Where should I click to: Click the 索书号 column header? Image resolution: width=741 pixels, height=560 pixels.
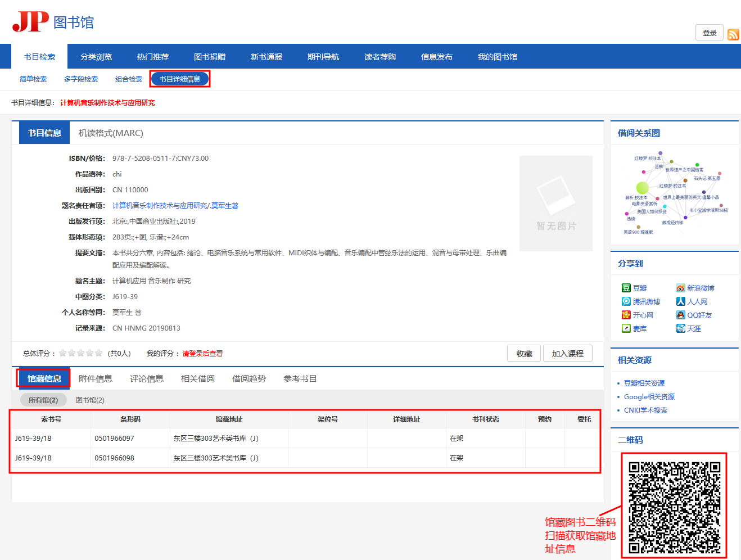click(x=51, y=419)
